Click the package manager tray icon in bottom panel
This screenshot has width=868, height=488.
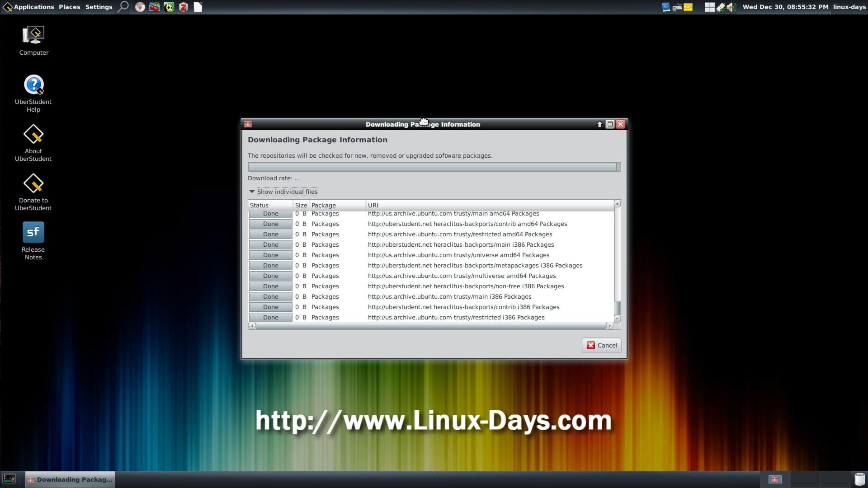pyautogui.click(x=775, y=479)
